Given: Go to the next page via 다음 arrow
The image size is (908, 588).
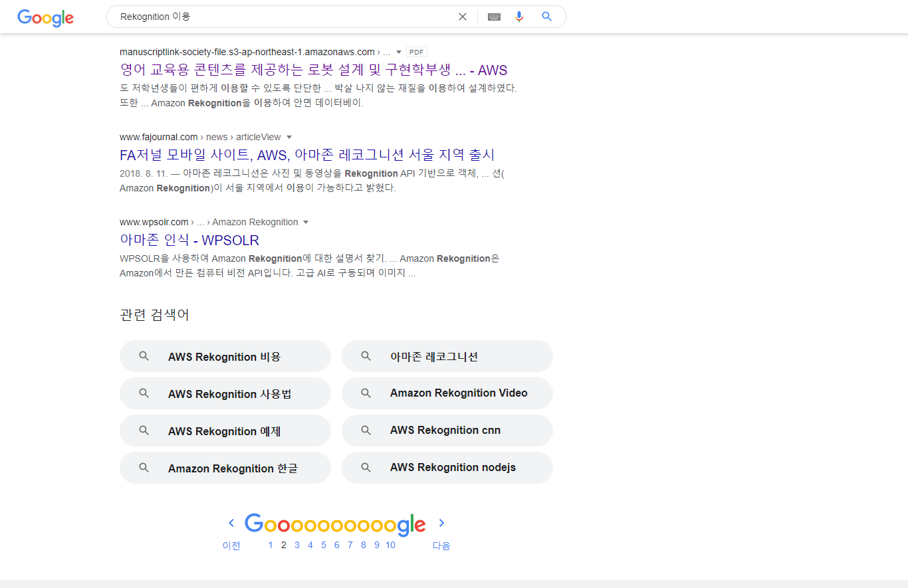Looking at the screenshot, I should [x=441, y=523].
